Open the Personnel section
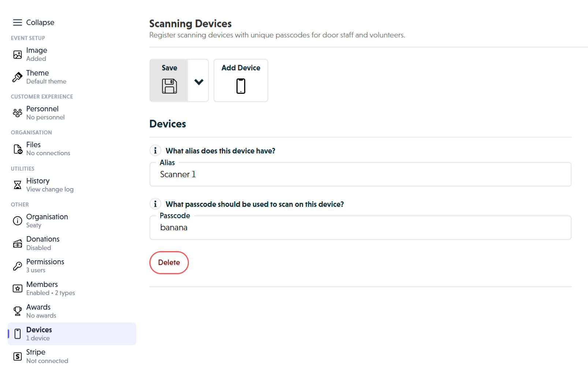This screenshot has height=376, width=588. click(x=72, y=113)
